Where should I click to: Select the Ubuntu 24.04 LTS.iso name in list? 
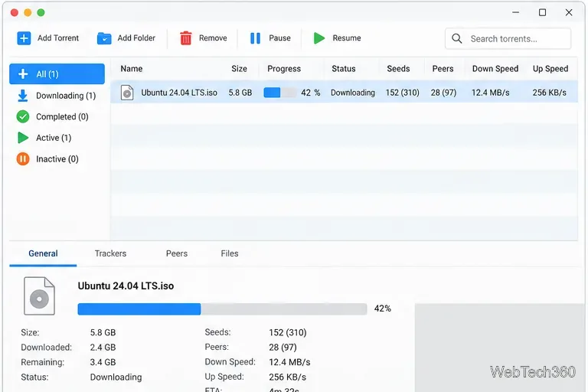click(x=179, y=93)
